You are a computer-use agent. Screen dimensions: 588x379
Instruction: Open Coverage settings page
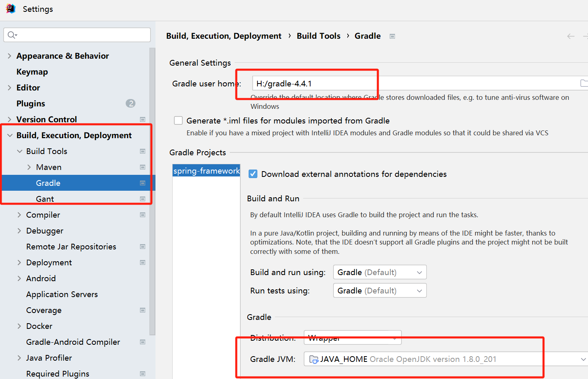pyautogui.click(x=44, y=310)
